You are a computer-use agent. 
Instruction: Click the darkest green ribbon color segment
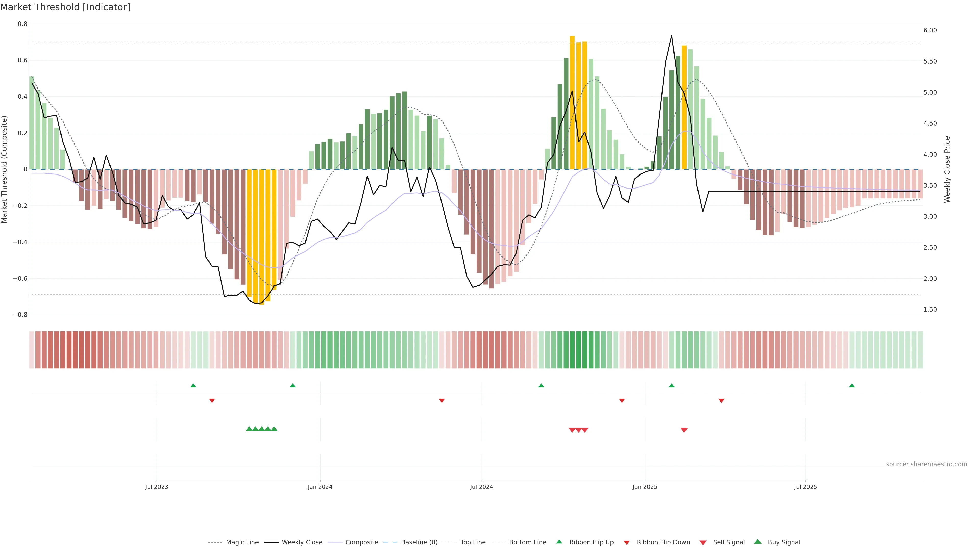(578, 350)
